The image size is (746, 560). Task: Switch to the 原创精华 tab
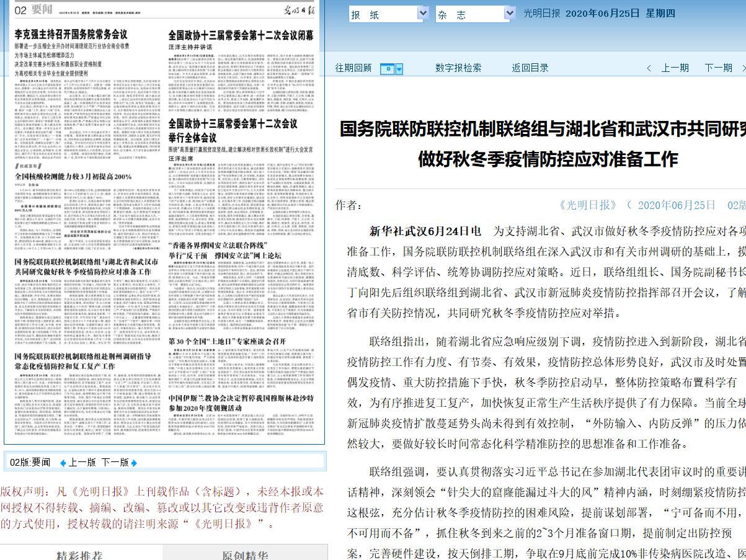[245, 554]
